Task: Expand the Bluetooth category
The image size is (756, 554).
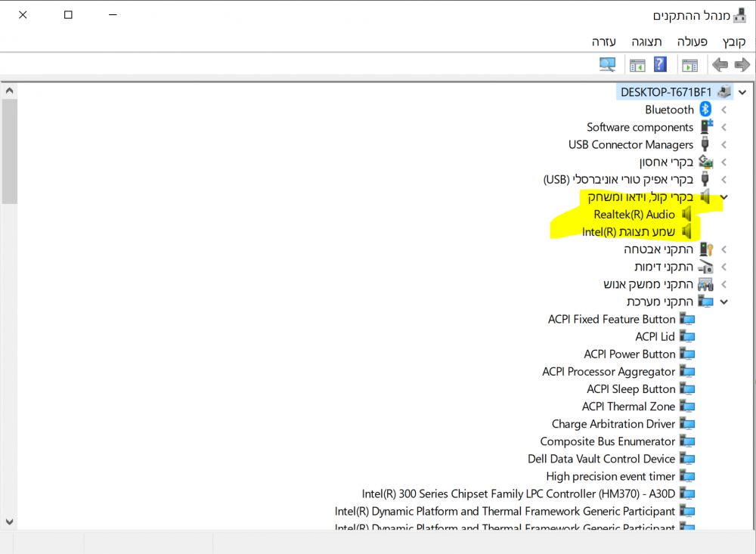Action: [x=723, y=110]
